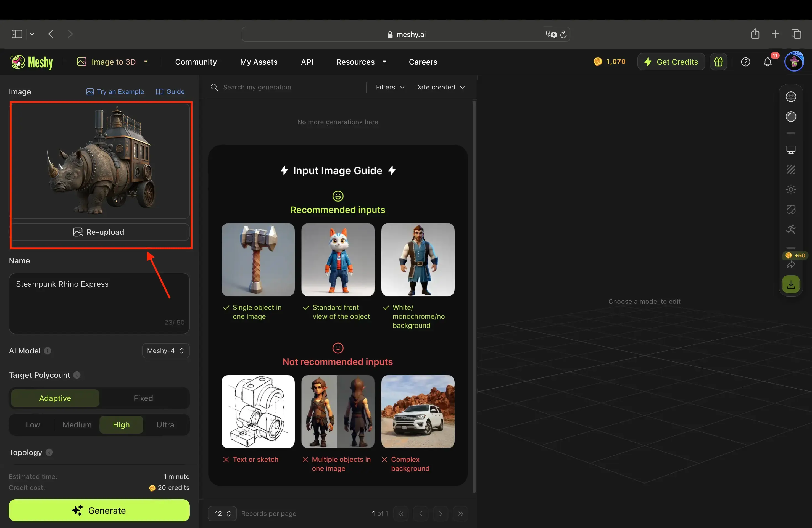Image resolution: width=812 pixels, height=528 pixels.
Task: Click the help question mark icon
Action: click(x=745, y=62)
